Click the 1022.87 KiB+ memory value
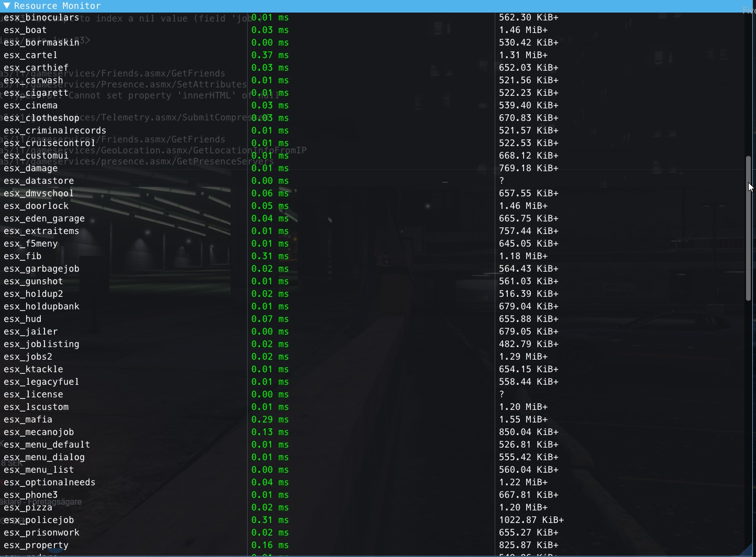Screen dimensions: 756x557 click(x=531, y=520)
